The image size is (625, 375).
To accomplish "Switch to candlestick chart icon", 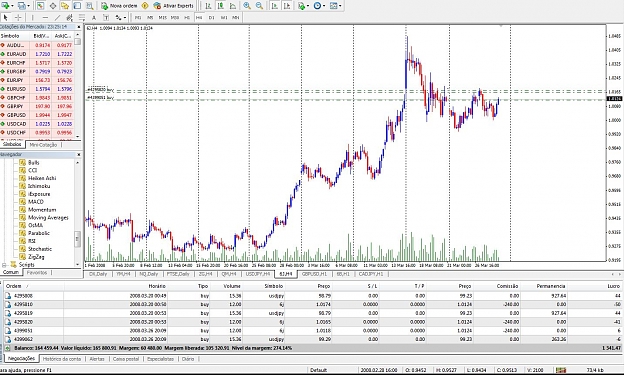I will [220, 6].
